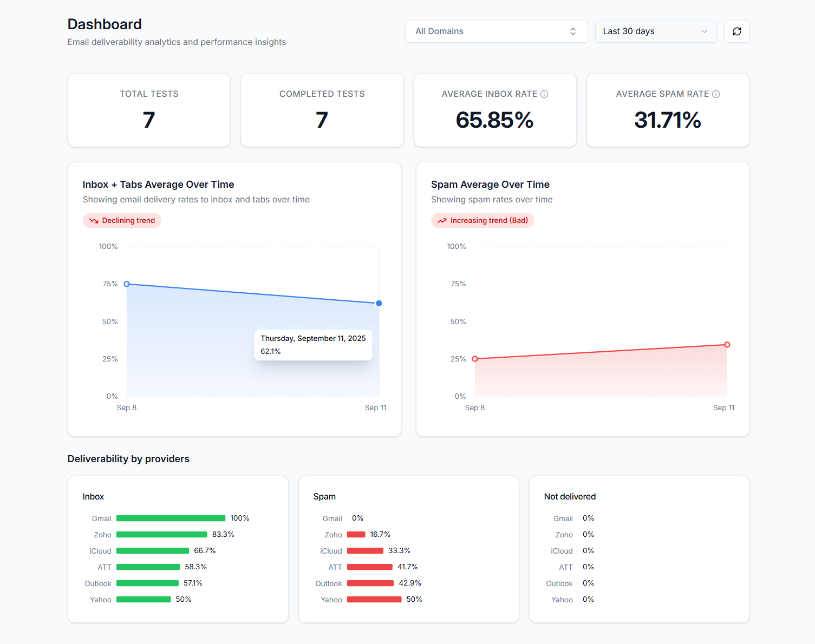
Task: Select the Total Tests stat card
Action: 149,110
